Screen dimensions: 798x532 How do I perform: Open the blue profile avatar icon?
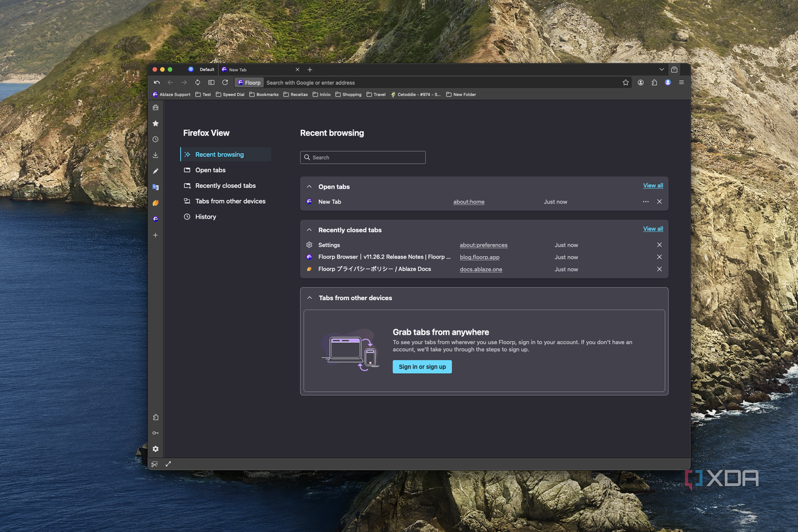668,83
